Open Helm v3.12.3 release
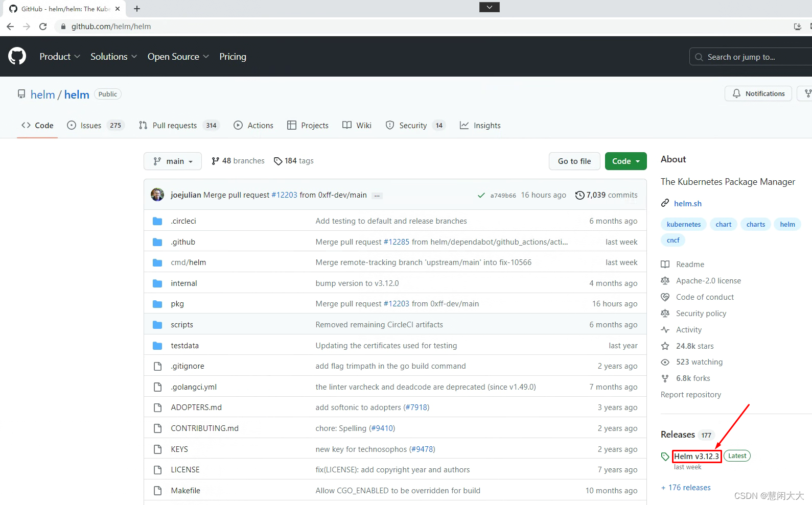The height and width of the screenshot is (505, 812). [697, 456]
